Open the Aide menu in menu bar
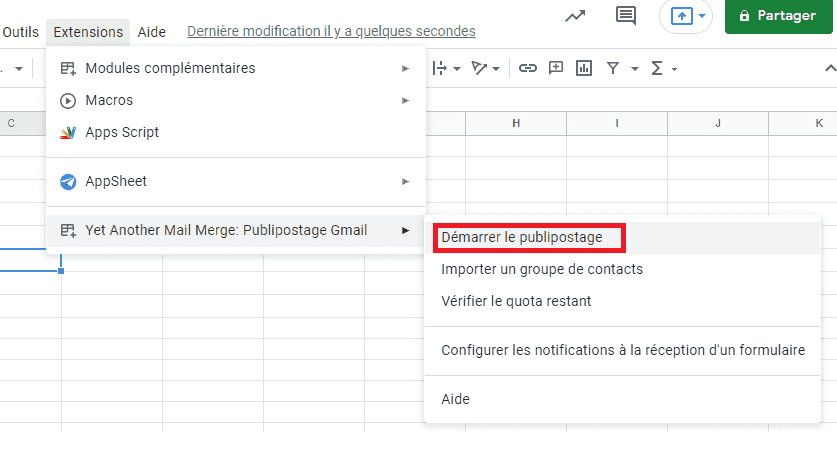 point(152,32)
